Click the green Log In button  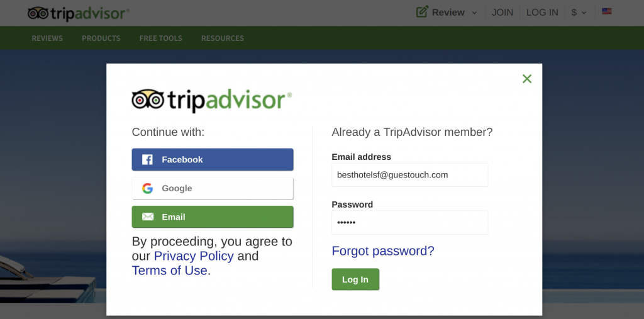355,279
